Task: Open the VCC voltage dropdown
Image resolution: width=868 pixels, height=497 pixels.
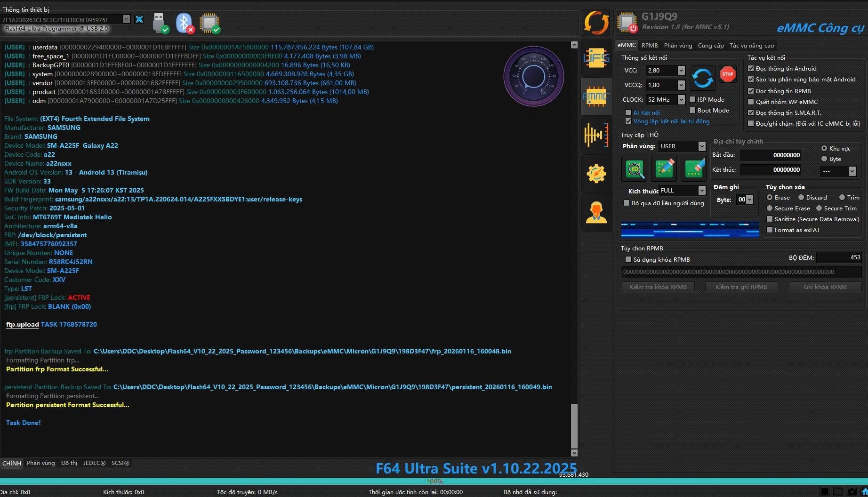Action: click(681, 70)
